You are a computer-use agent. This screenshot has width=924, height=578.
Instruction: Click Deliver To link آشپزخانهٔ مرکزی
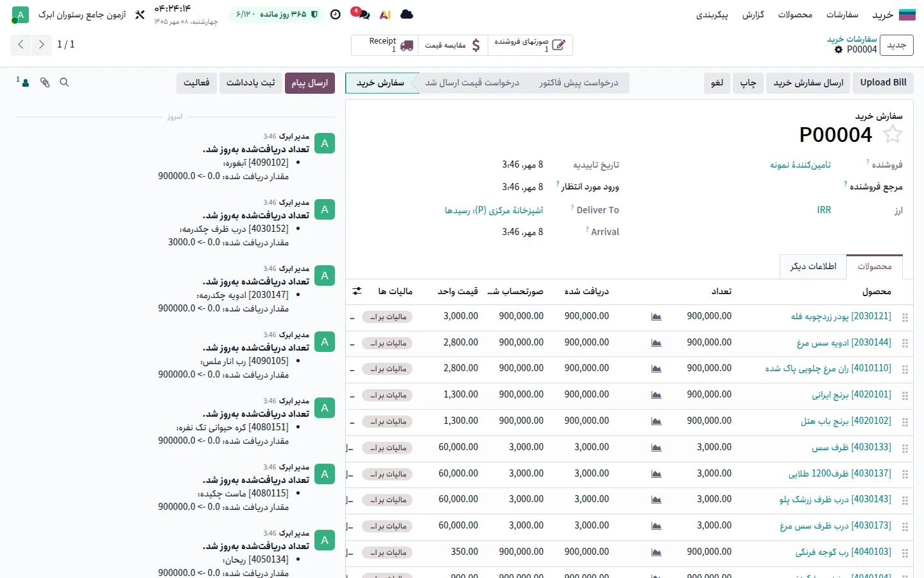pos(494,210)
